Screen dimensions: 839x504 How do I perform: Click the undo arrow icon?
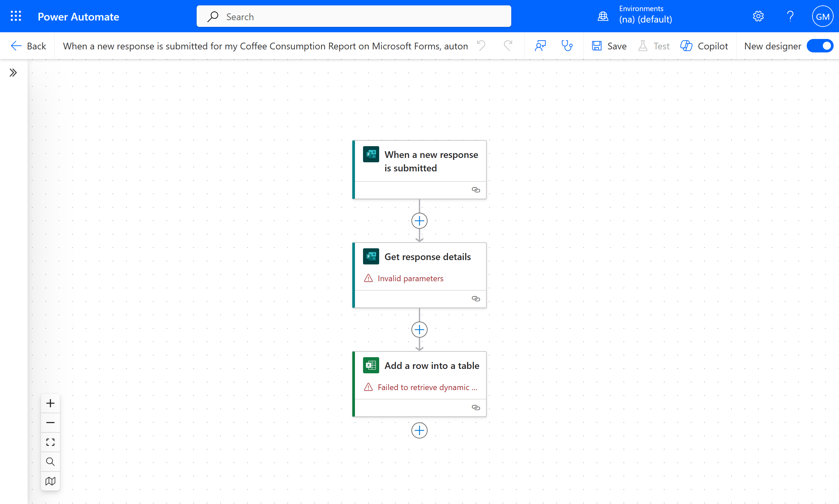481,45
